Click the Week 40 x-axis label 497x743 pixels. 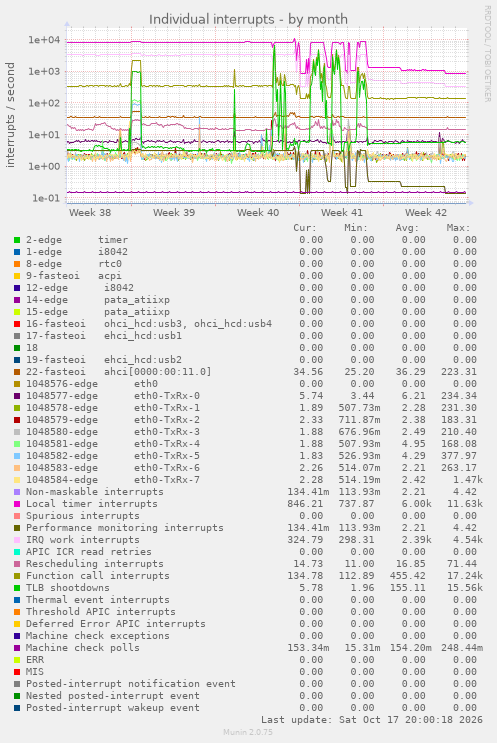coord(258,213)
